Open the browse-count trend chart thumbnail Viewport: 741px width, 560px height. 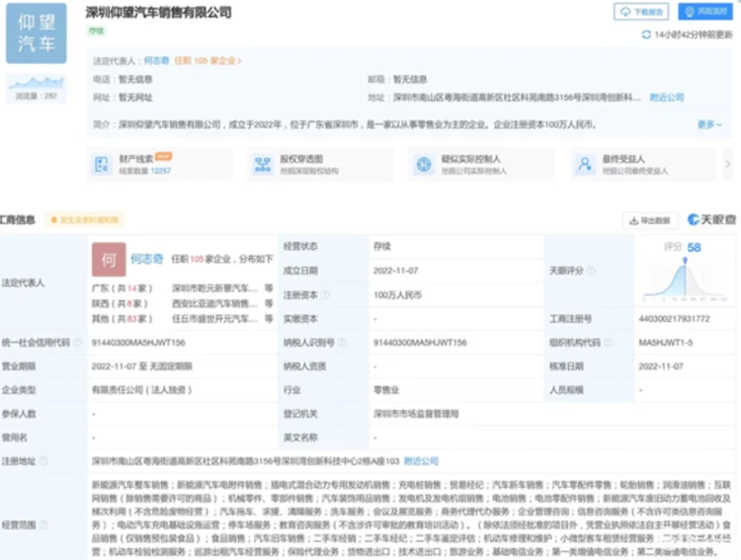tap(36, 88)
